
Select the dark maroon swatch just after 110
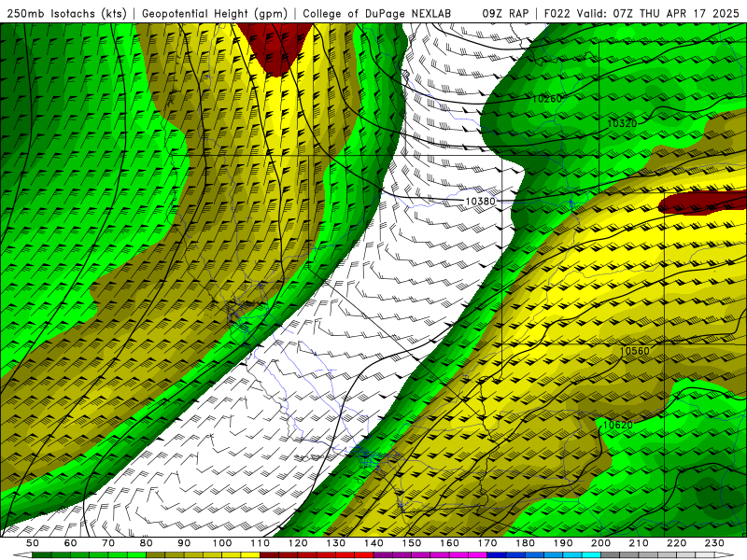click(269, 555)
